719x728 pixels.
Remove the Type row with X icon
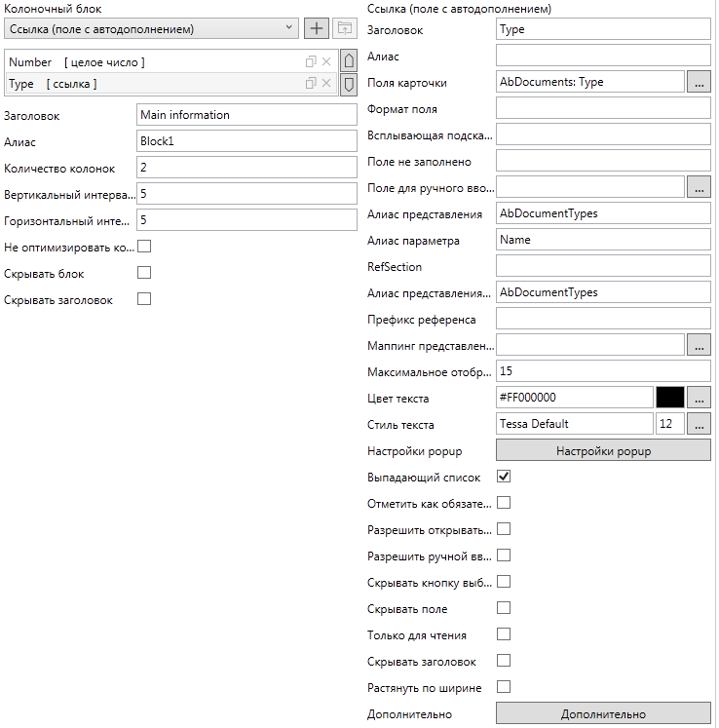pyautogui.click(x=326, y=85)
